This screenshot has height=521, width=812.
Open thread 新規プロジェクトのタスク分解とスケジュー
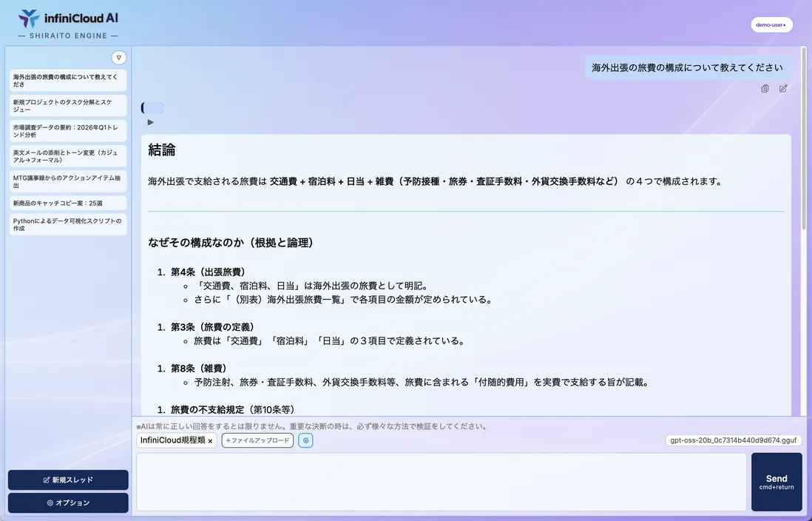[x=68, y=106]
